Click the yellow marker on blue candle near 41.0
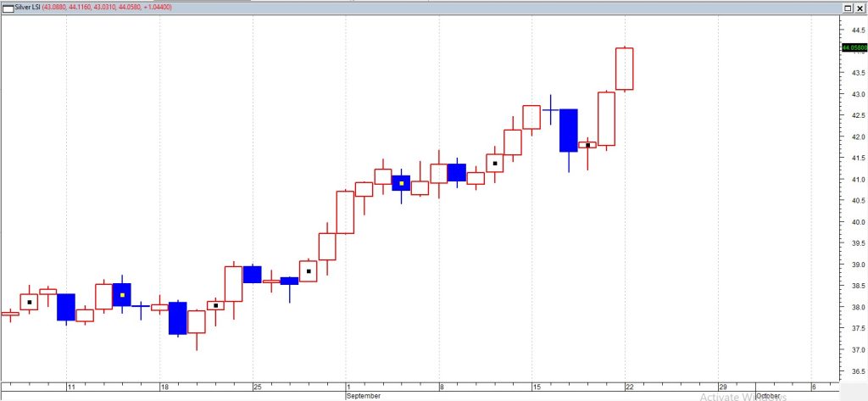This screenshot has width=868, height=401. (402, 183)
